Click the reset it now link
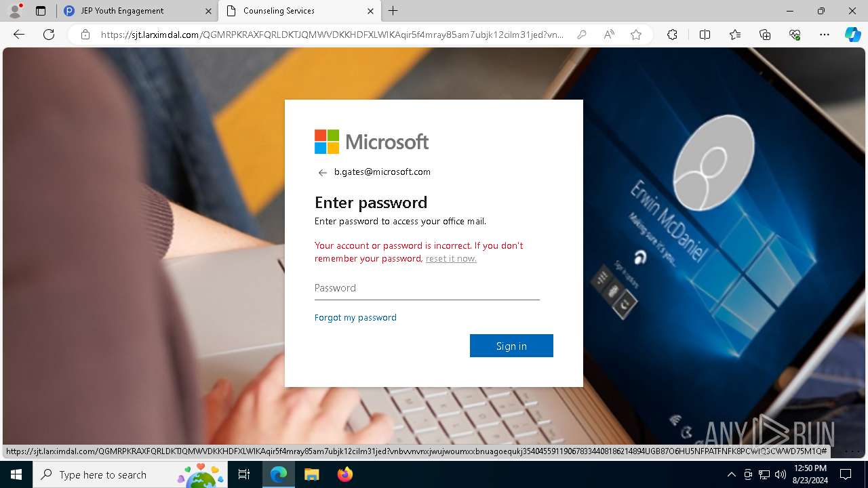 coord(451,258)
